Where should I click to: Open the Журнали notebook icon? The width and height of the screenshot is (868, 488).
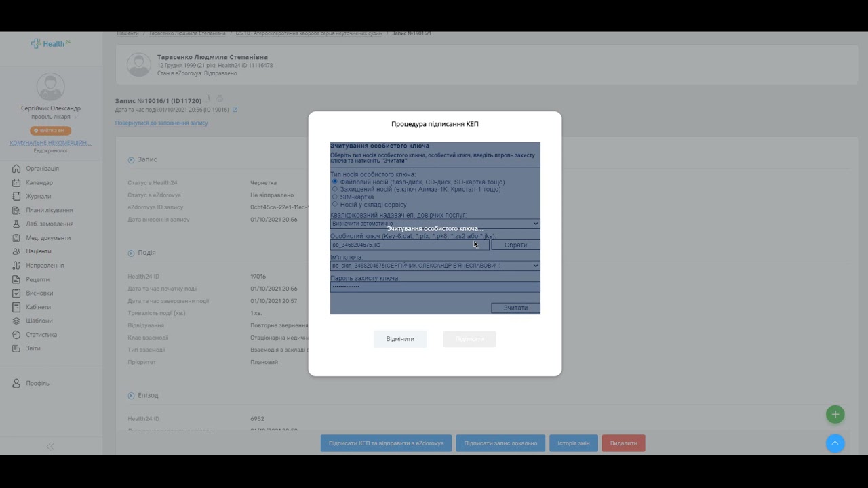click(x=16, y=197)
